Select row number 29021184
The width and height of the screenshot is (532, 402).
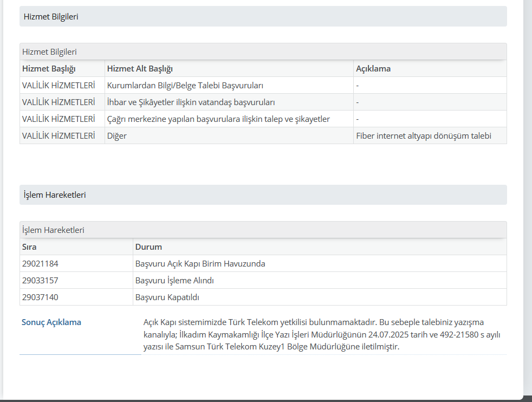click(x=263, y=264)
